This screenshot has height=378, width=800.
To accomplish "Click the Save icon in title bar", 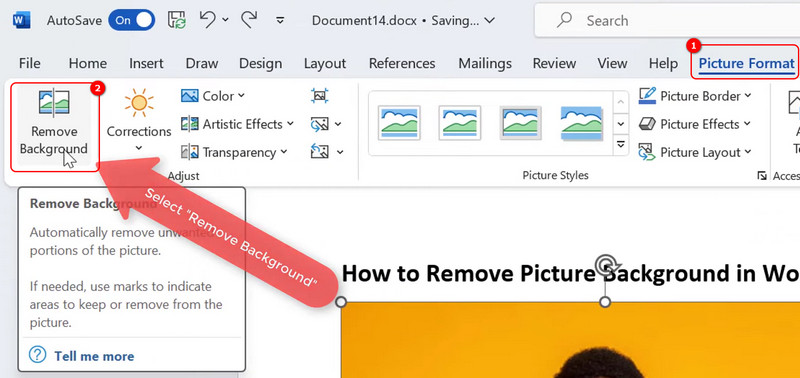I will click(177, 20).
